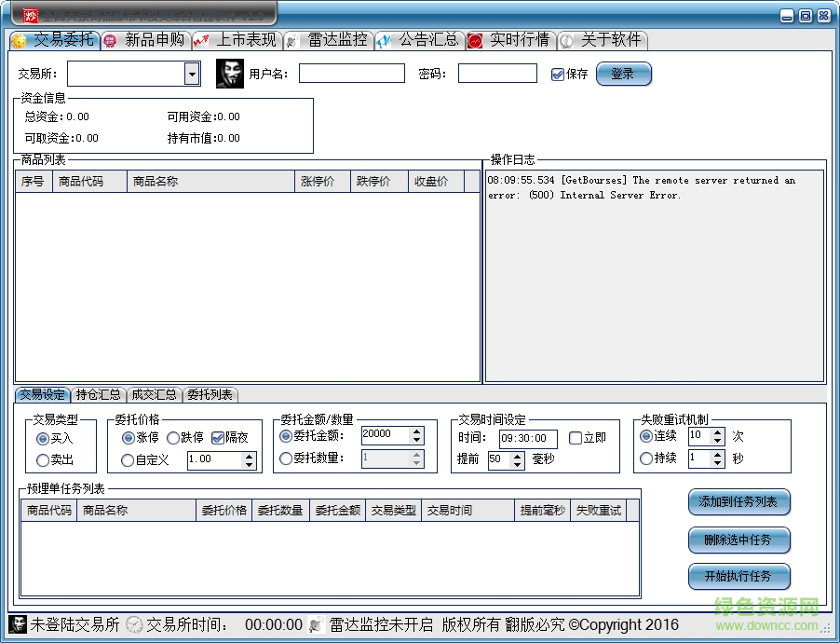The width and height of the screenshot is (840, 643).
Task: Click the coin icon on 交易委托 tab
Action: tap(20, 41)
